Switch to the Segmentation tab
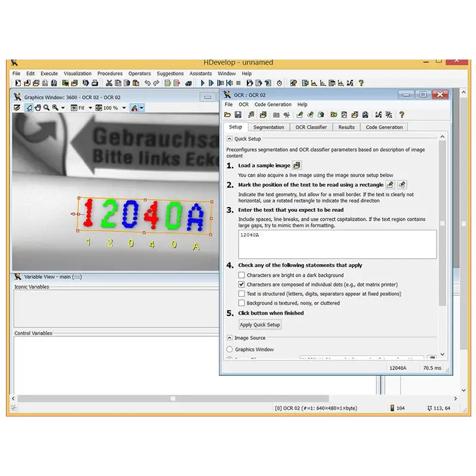476x476 pixels. pos(268,127)
